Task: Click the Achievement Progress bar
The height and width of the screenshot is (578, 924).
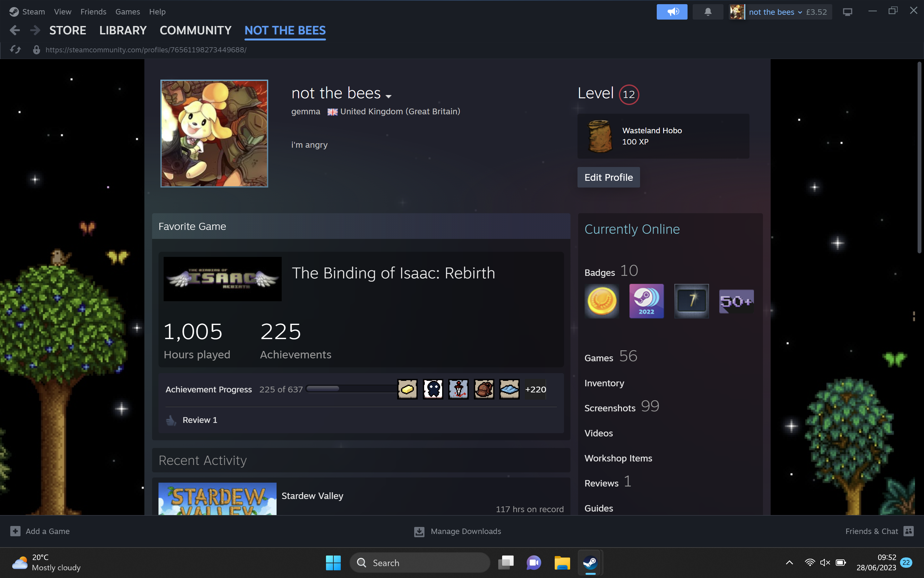Action: [351, 389]
